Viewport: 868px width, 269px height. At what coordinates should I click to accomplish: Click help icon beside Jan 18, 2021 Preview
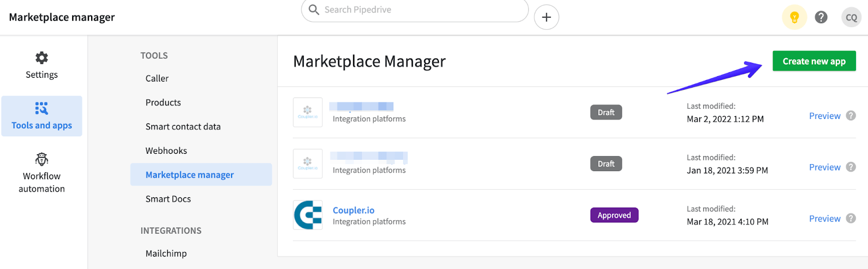pyautogui.click(x=851, y=167)
